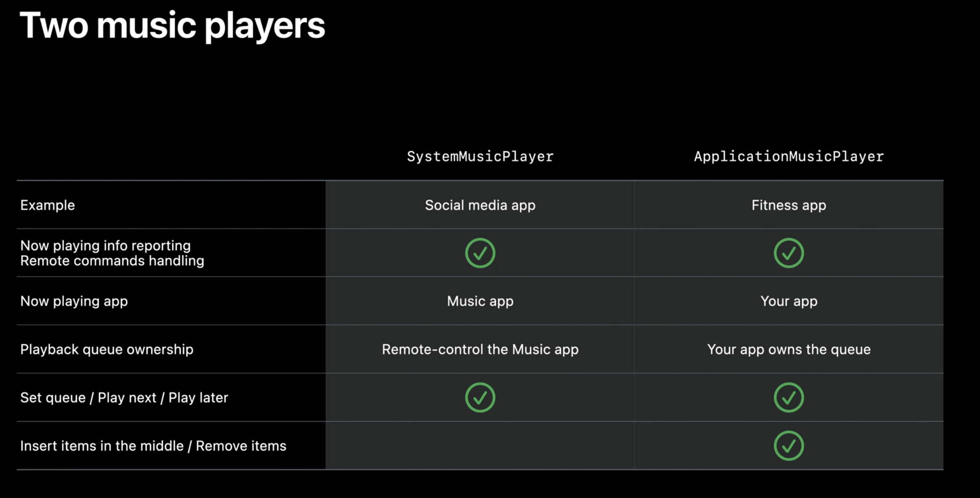Screen dimensions: 980x498
Task: Click Playback queue ownership label
Action: [107, 349]
